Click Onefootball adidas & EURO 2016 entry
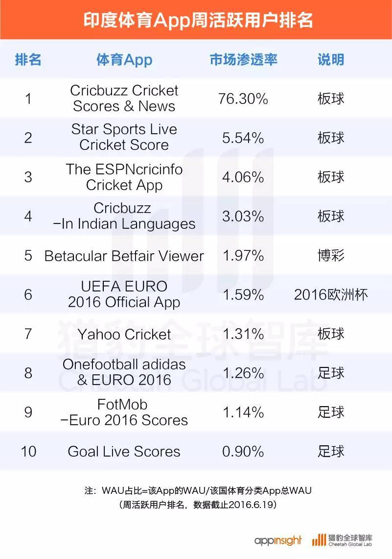Screen dimensions: 392x559 coord(124,372)
